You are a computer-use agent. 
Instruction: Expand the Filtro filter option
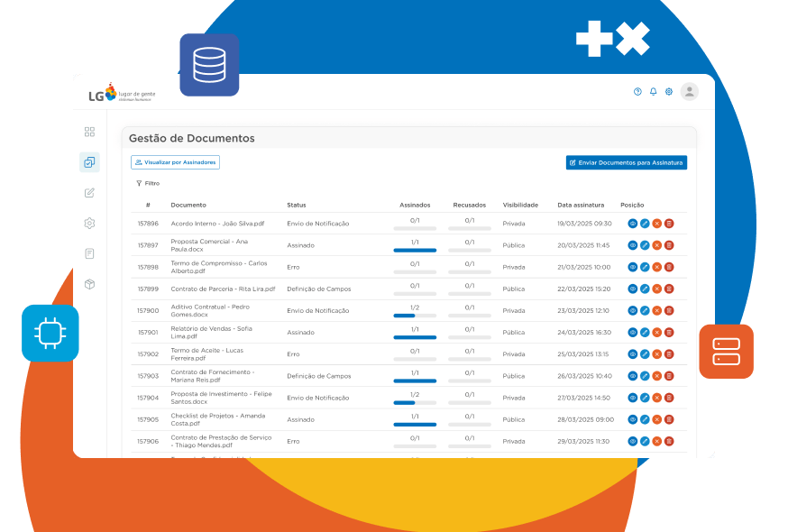coord(147,183)
